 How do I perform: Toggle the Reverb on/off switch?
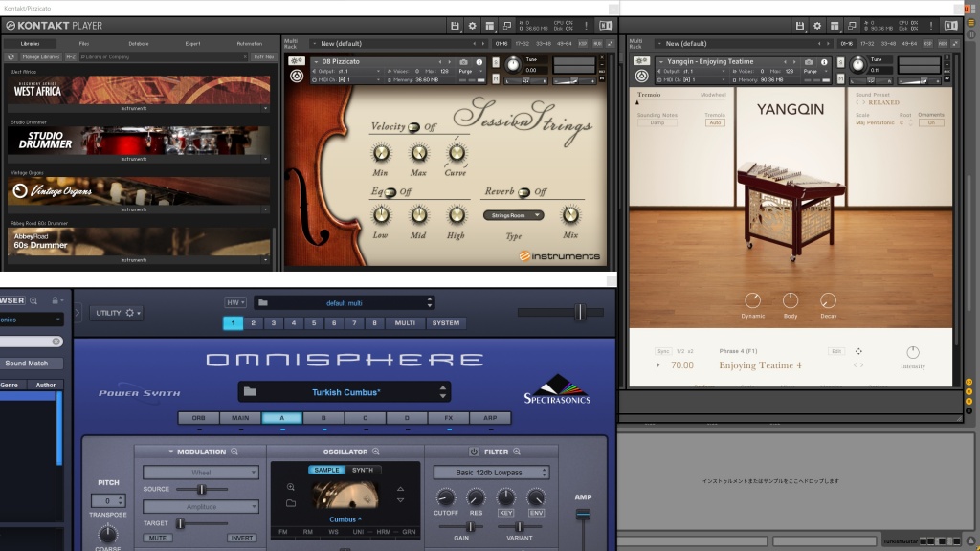pyautogui.click(x=524, y=192)
